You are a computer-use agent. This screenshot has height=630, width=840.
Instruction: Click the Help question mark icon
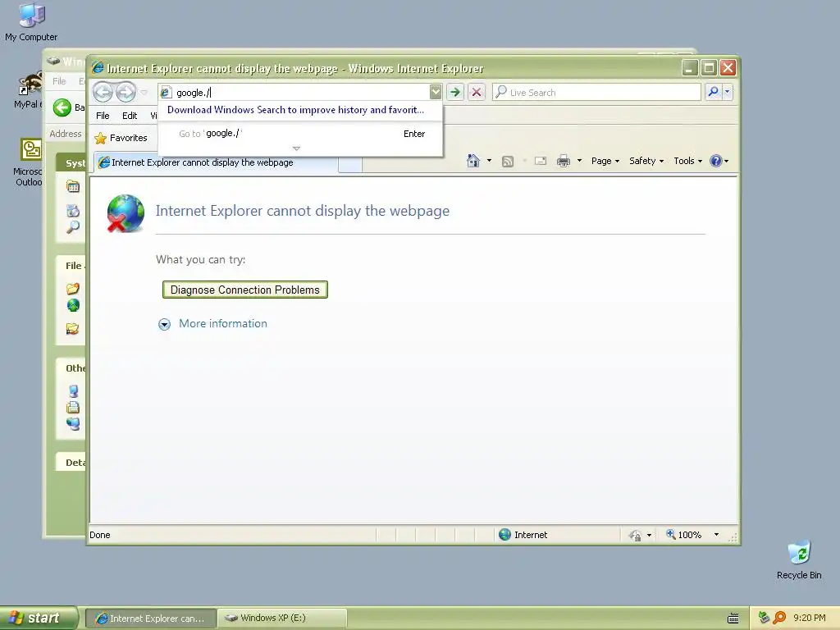715,161
